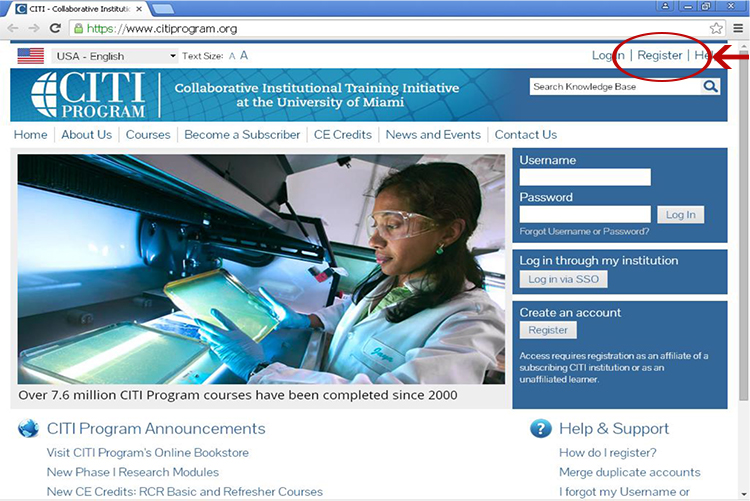Image resolution: width=750 pixels, height=501 pixels.
Task: Open Visit CITI Program's Online Bookstore link
Action: 148,452
